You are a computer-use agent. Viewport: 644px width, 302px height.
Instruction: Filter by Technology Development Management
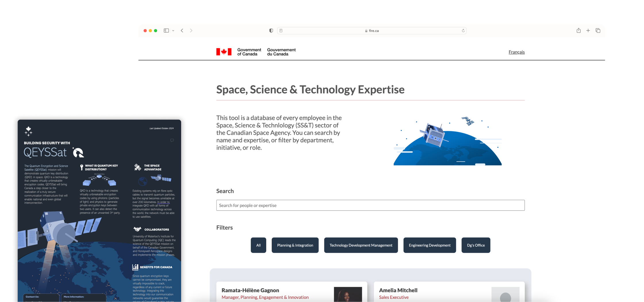361,245
